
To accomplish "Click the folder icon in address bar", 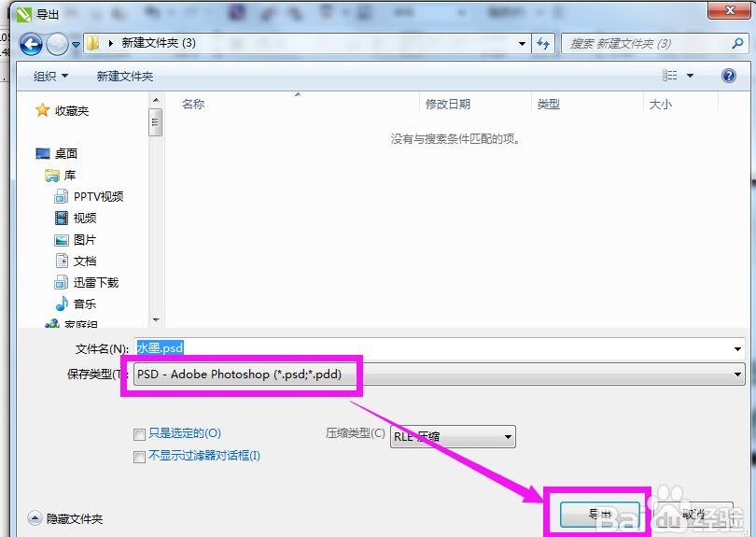I will (92, 43).
